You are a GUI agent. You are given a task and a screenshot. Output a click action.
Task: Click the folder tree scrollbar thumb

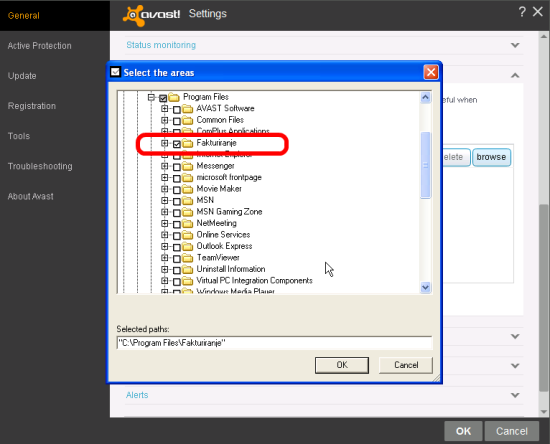[x=425, y=165]
